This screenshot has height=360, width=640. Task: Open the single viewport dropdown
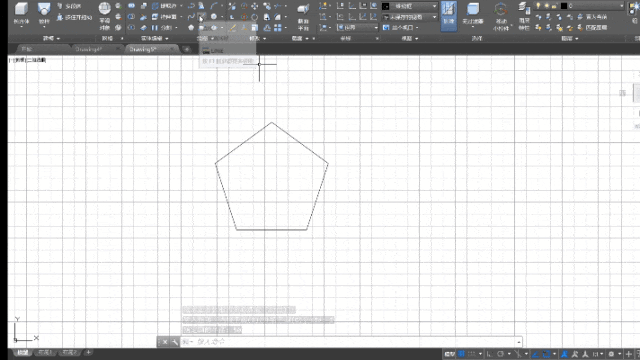tap(400, 27)
